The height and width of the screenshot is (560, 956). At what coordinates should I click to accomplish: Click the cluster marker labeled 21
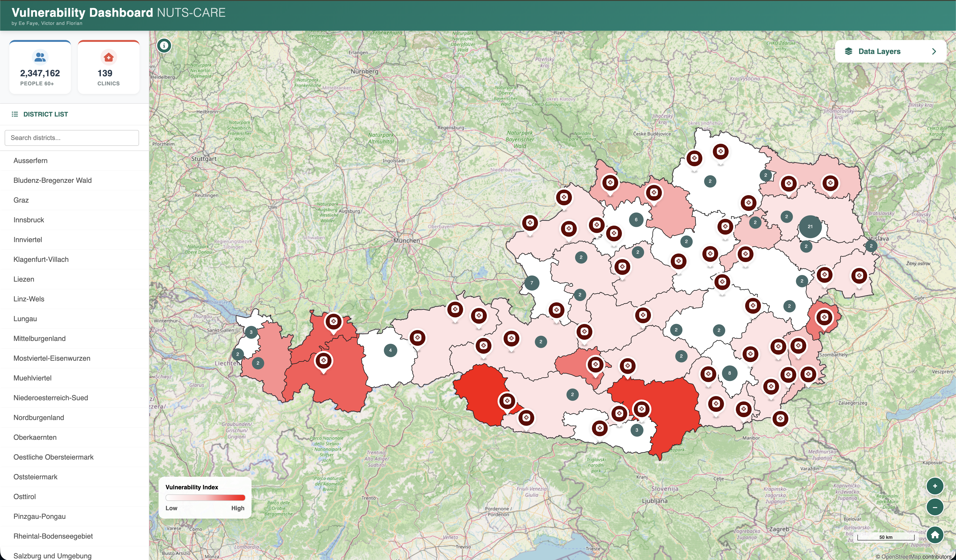click(810, 227)
